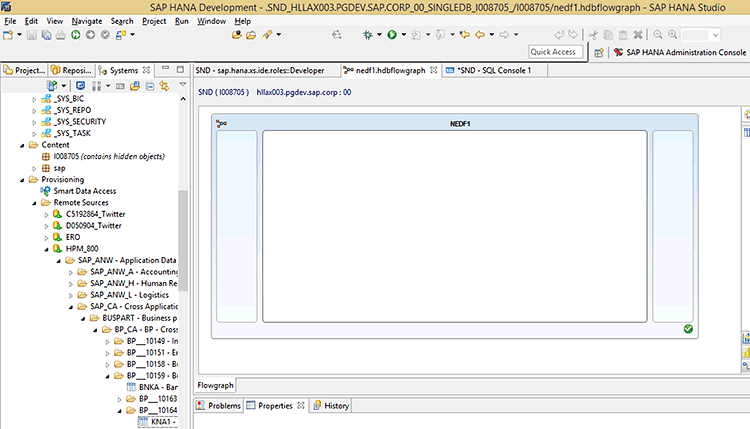
Task: Click the New wizard toolbar icon
Action: tap(8, 35)
